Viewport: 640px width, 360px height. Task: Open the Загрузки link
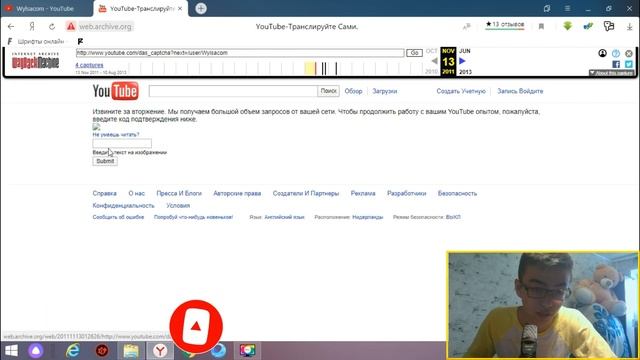[384, 91]
